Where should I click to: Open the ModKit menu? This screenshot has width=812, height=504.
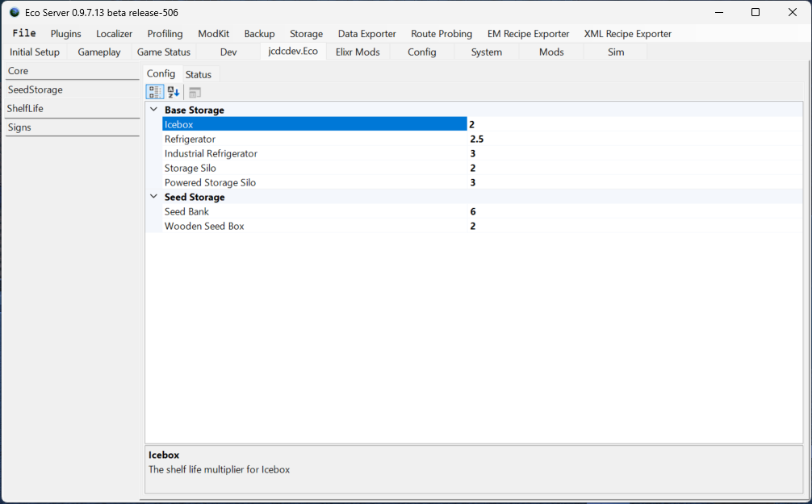pos(213,34)
